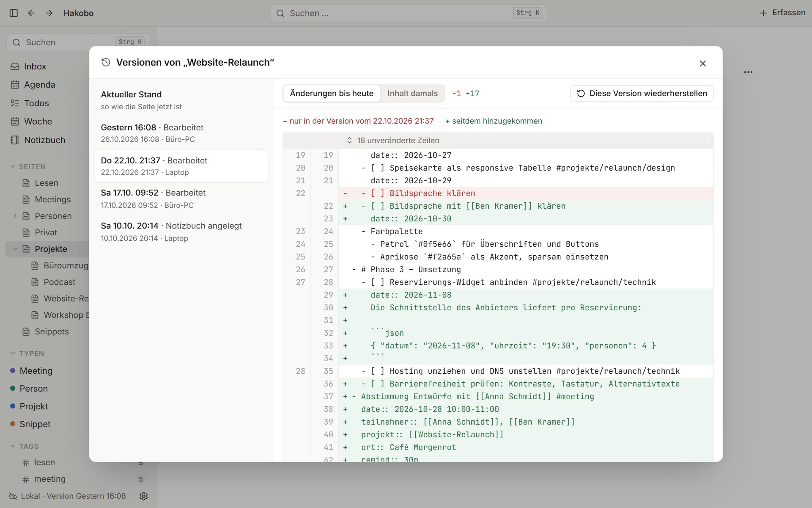Open the Podcast page
Image resolution: width=812 pixels, height=508 pixels.
[59, 282]
